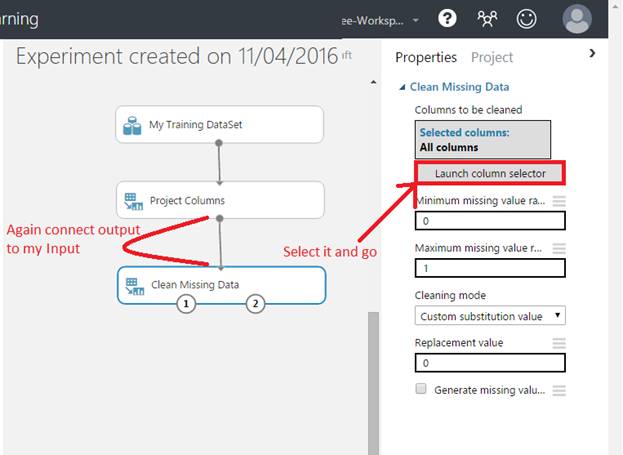
Task: Open Replacement value options menu icon
Action: click(x=559, y=343)
